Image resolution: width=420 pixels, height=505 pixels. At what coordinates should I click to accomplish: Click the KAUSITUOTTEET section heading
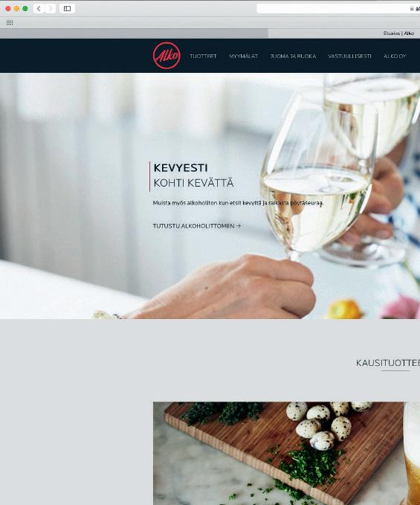pos(388,363)
